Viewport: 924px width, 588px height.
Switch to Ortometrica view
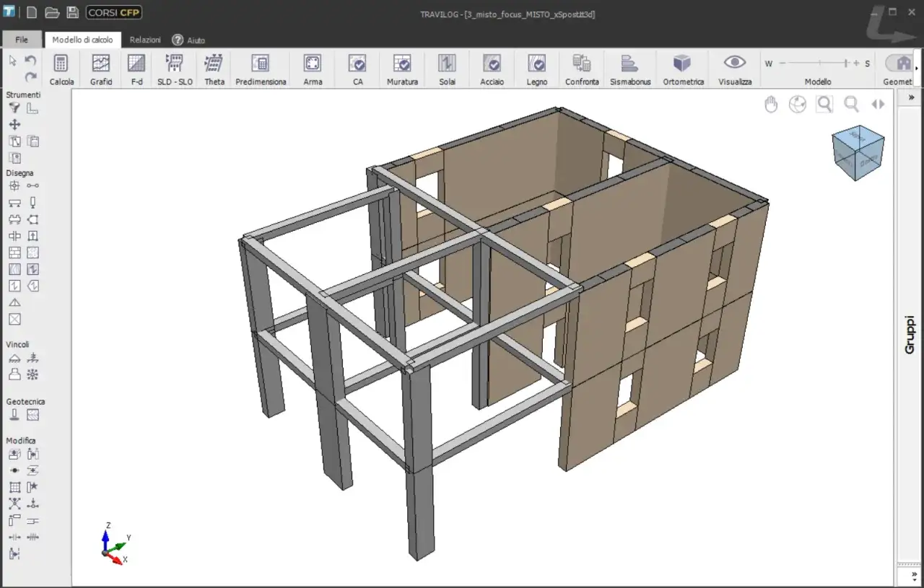pyautogui.click(x=683, y=70)
